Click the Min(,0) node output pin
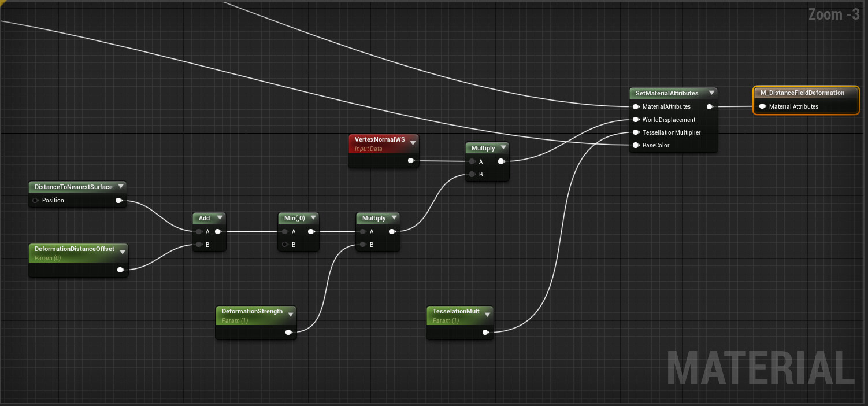This screenshot has height=406, width=868. point(311,231)
